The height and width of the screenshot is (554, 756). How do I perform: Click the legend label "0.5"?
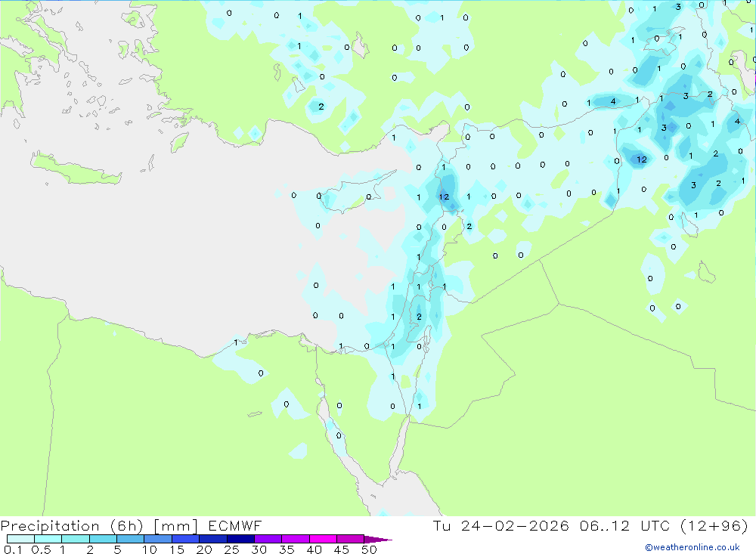[x=41, y=549]
